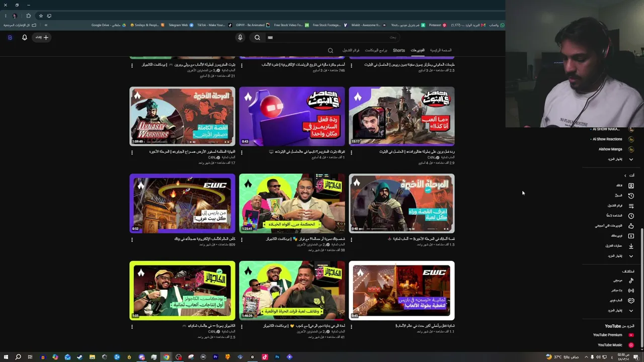
Task: Open your channel item with the person icon
Action: (x=625, y=186)
